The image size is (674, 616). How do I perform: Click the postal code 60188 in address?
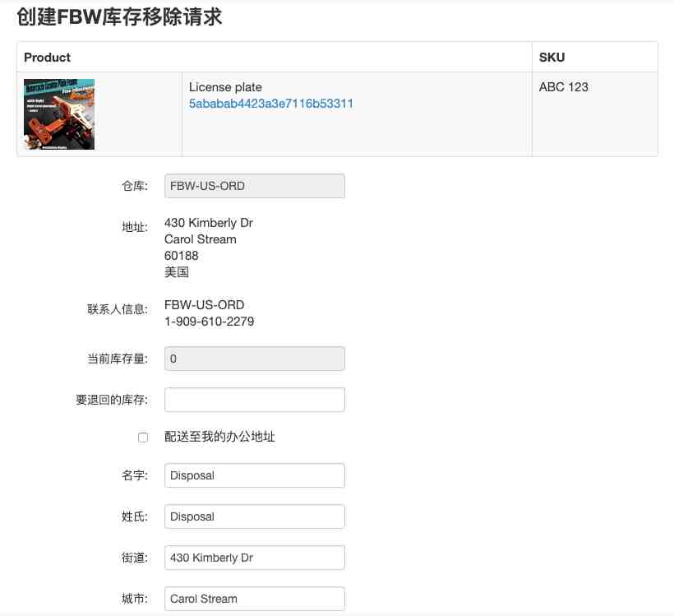(182, 256)
